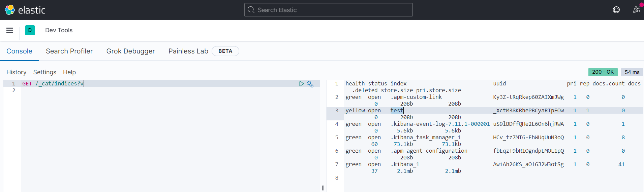Click uuid 'AwiAh26KS_aOl6J2W3otSg'
This screenshot has height=192, width=644.
point(528,164)
